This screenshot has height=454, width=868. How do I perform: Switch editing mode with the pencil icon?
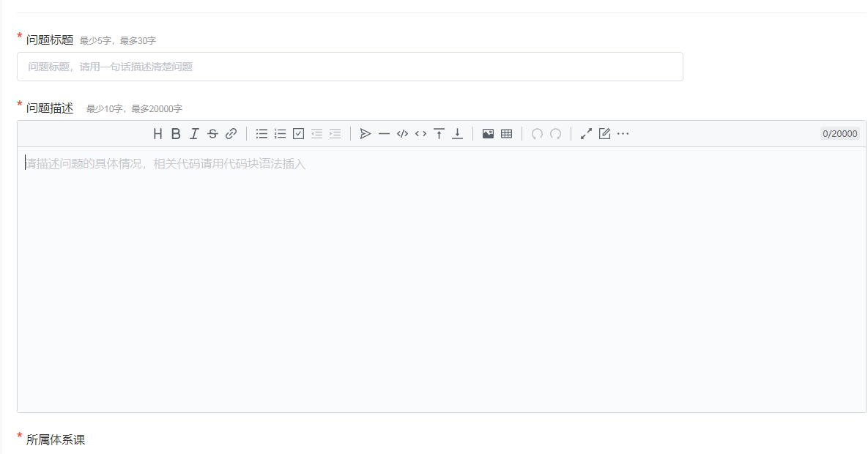pyautogui.click(x=604, y=134)
